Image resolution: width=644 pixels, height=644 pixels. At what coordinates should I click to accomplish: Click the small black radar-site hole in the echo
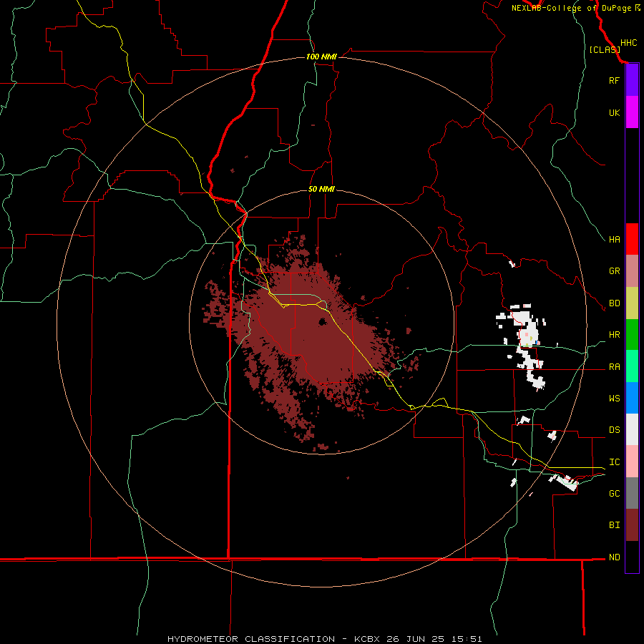coord(323,321)
